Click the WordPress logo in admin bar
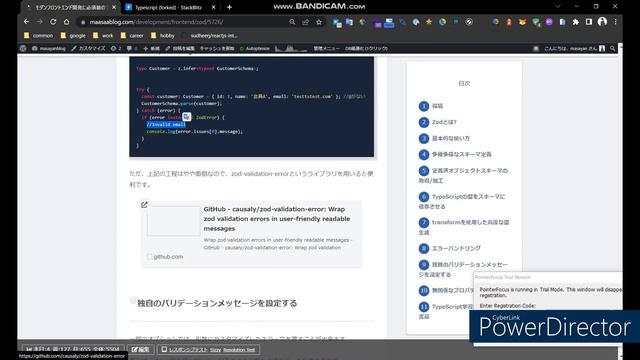Viewport: 640px width, 360px height. click(23, 48)
